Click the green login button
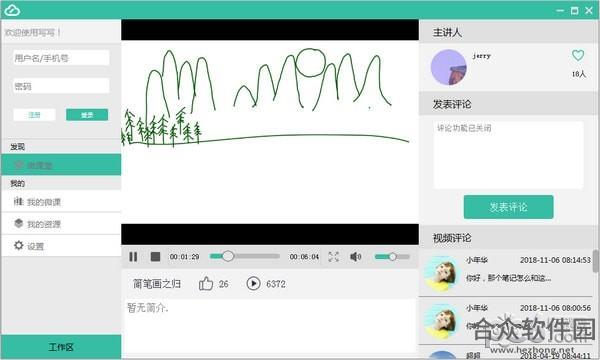 tap(87, 115)
